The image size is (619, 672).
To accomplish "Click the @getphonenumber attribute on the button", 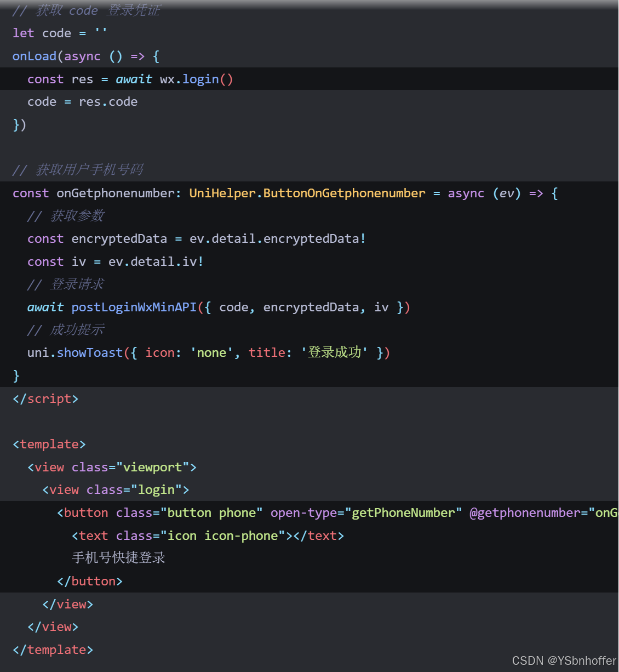I will [544, 512].
